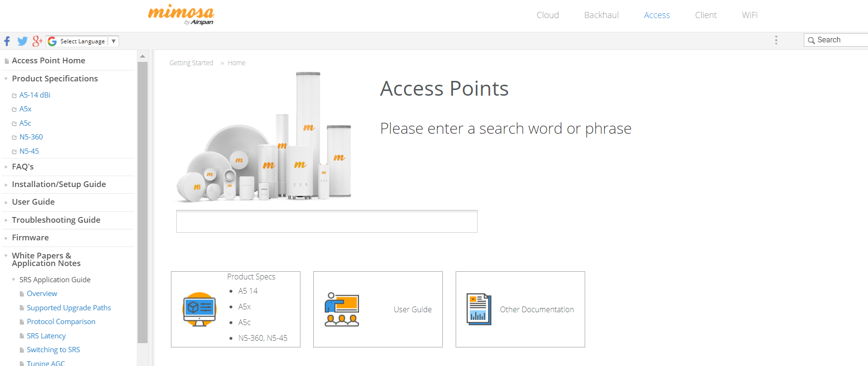868x366 pixels.
Task: Click the Home breadcrumb link
Action: pos(237,63)
